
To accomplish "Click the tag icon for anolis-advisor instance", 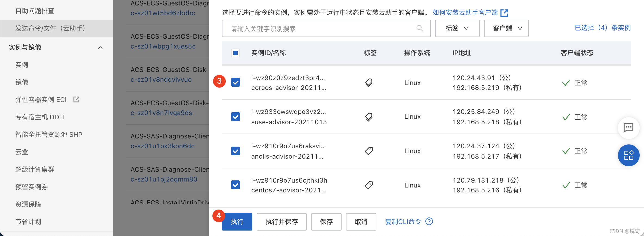I will pos(369,151).
